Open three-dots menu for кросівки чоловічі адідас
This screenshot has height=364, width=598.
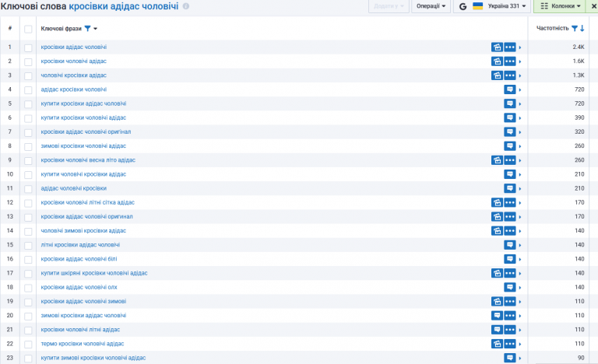pos(510,61)
